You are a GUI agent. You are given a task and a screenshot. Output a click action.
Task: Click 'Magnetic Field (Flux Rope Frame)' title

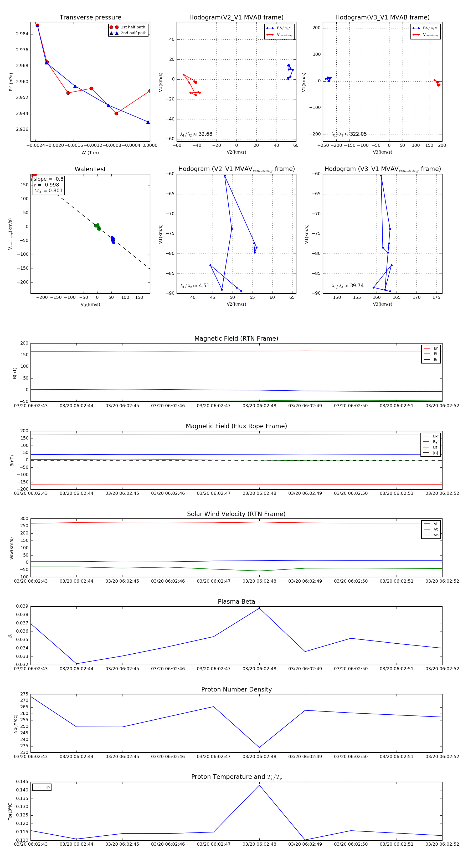coord(236,426)
